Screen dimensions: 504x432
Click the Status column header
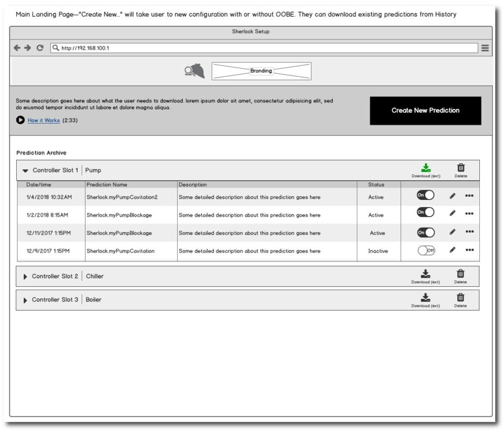tap(376, 185)
